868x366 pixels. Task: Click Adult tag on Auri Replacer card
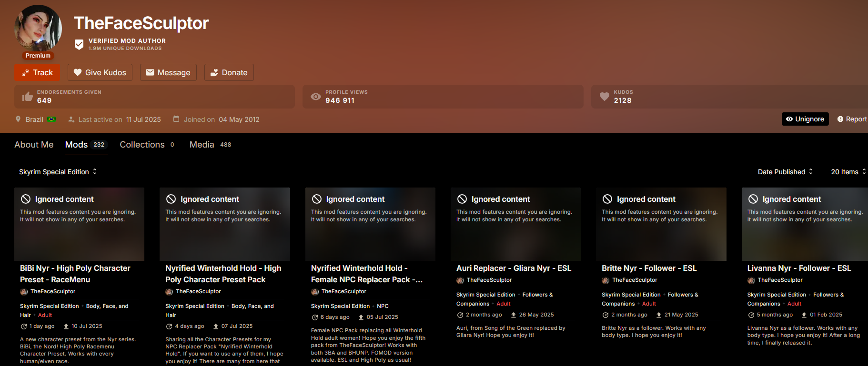504,304
